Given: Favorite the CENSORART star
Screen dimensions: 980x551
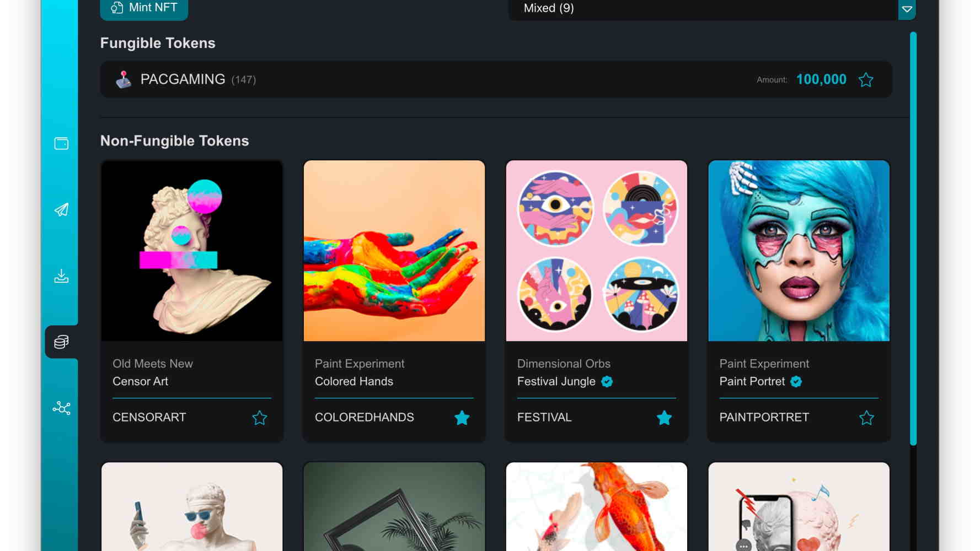Looking at the screenshot, I should click(x=260, y=418).
